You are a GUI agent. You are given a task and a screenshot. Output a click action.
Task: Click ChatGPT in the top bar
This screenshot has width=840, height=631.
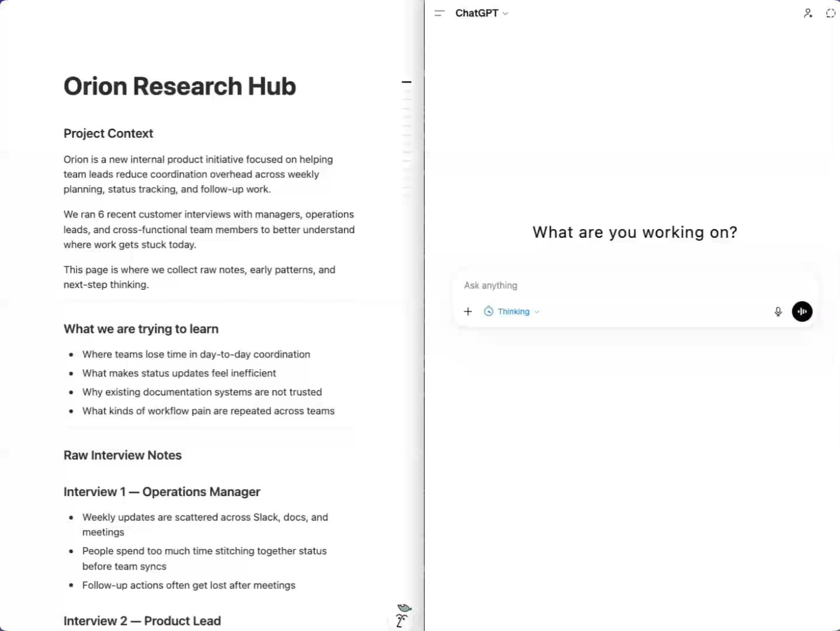click(x=477, y=13)
